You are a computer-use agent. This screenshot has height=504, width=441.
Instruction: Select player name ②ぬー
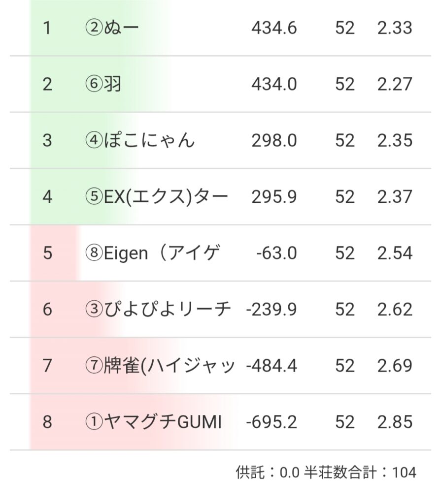pos(112,28)
